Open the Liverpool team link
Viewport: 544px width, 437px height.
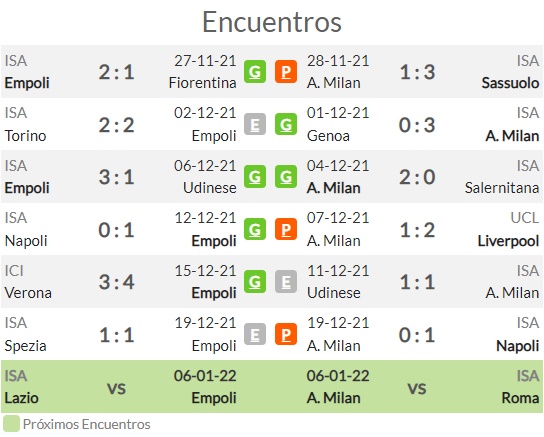coord(508,241)
